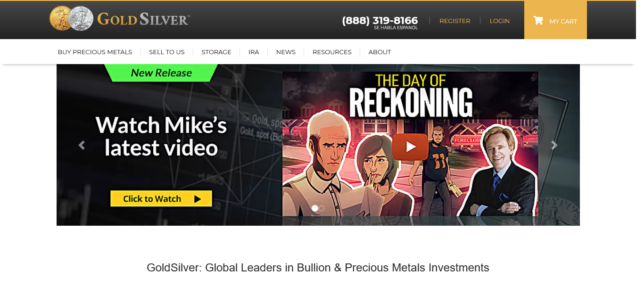Play the Day of Reckoning video
Viewport: 644px width, 303px height.
[x=410, y=147]
